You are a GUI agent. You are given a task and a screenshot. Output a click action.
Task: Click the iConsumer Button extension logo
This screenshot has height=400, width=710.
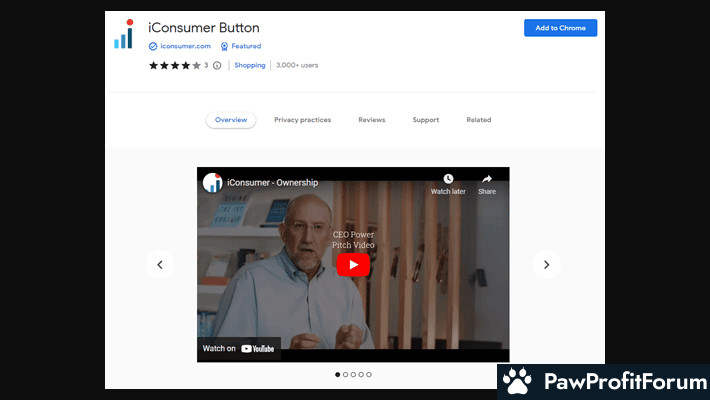click(x=123, y=34)
